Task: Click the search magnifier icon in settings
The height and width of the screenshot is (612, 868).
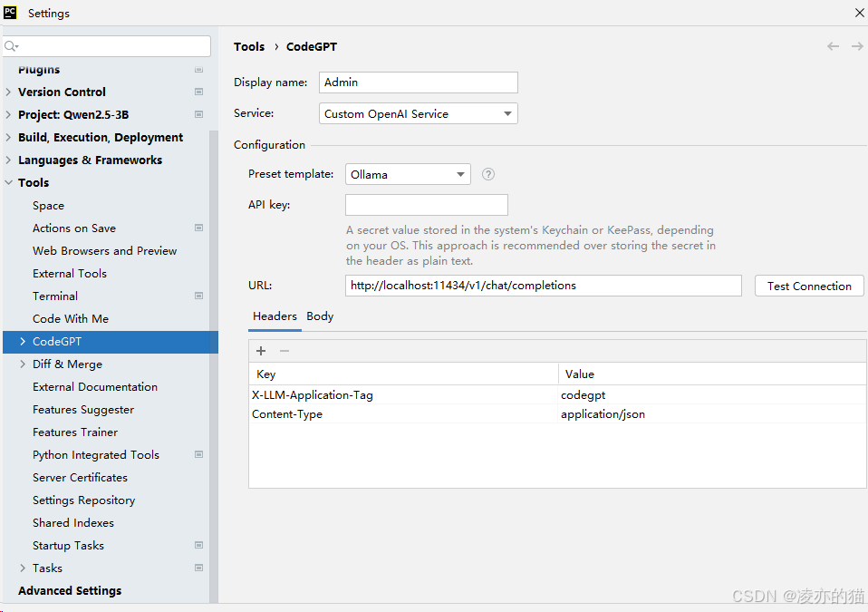Action: pyautogui.click(x=11, y=46)
